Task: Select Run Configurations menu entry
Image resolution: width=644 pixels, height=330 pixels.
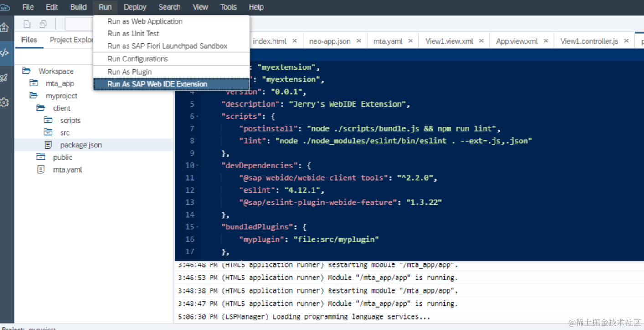Action: click(138, 59)
